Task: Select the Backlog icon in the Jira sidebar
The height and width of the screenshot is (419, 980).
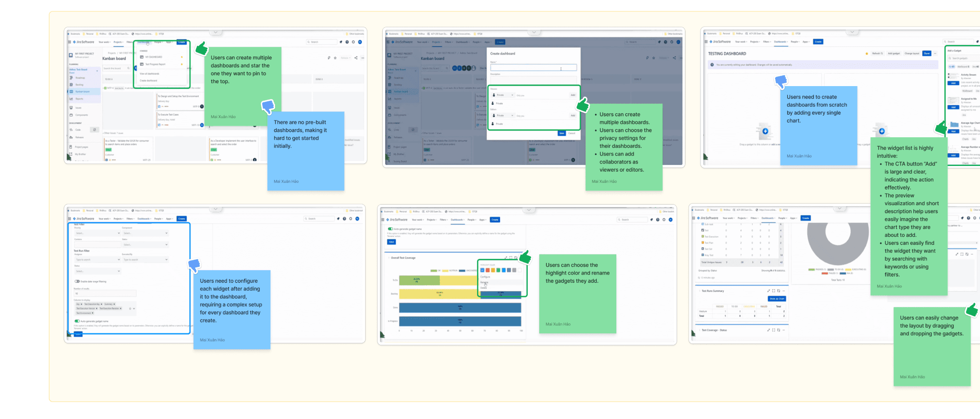Action: pos(71,85)
